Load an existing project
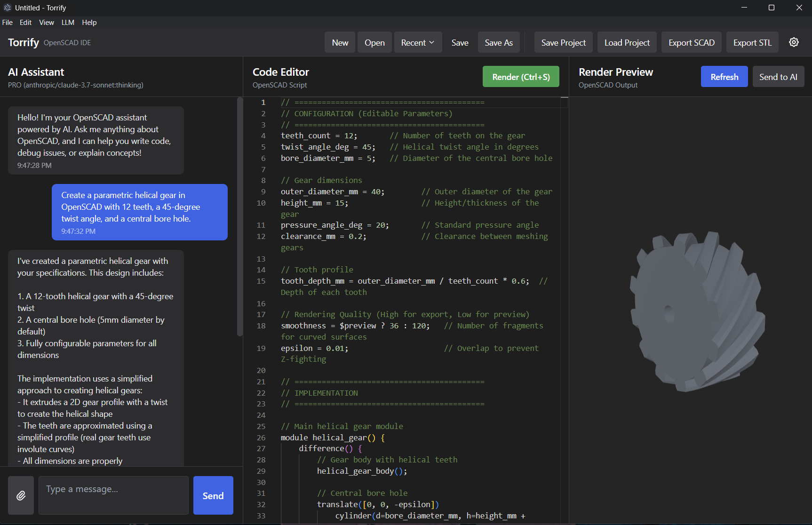The image size is (812, 525). click(x=627, y=42)
